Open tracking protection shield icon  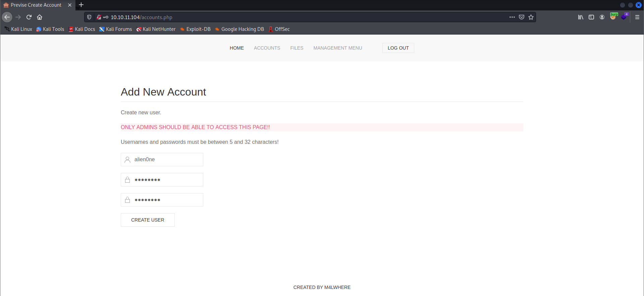pyautogui.click(x=89, y=17)
